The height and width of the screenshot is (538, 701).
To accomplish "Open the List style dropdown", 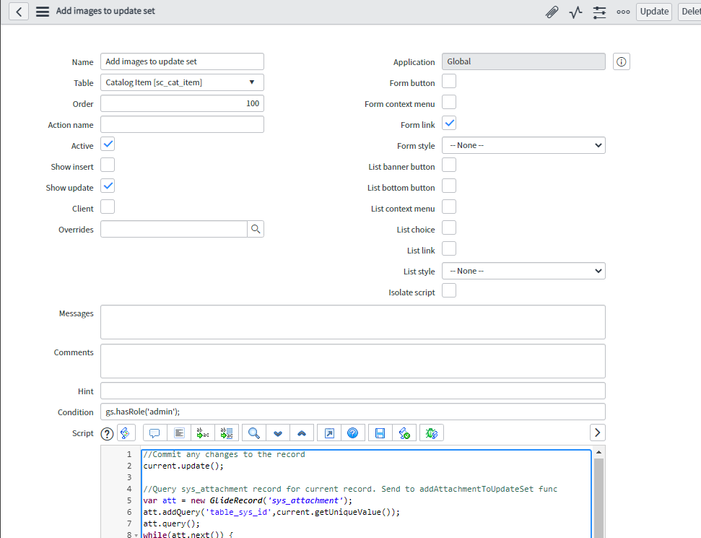I will 524,271.
